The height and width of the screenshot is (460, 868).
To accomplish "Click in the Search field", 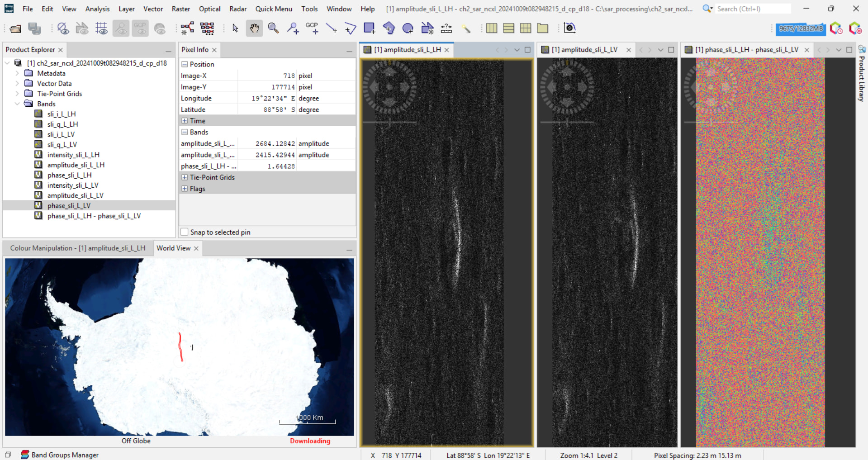I will (753, 9).
